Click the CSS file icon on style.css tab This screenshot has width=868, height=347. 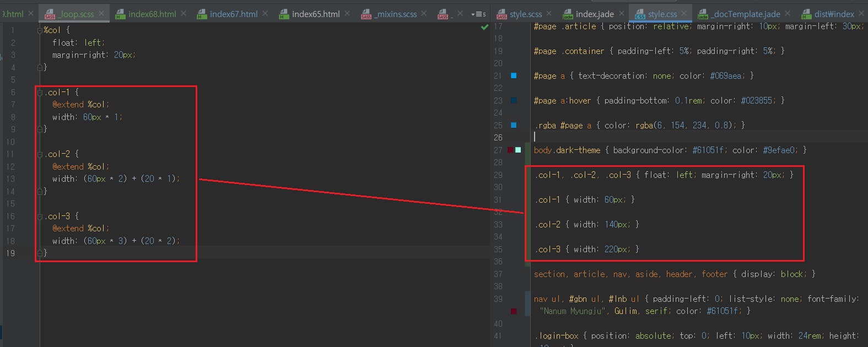pyautogui.click(x=640, y=14)
